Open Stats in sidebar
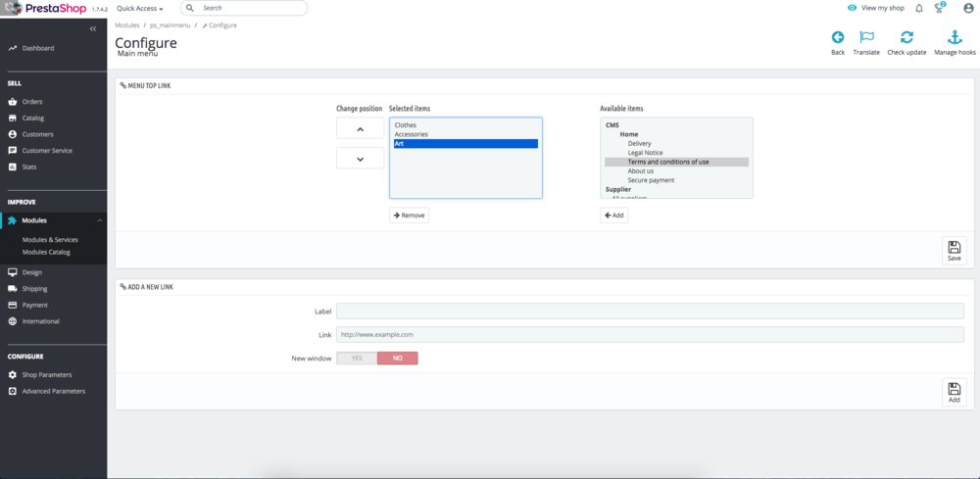 [29, 167]
